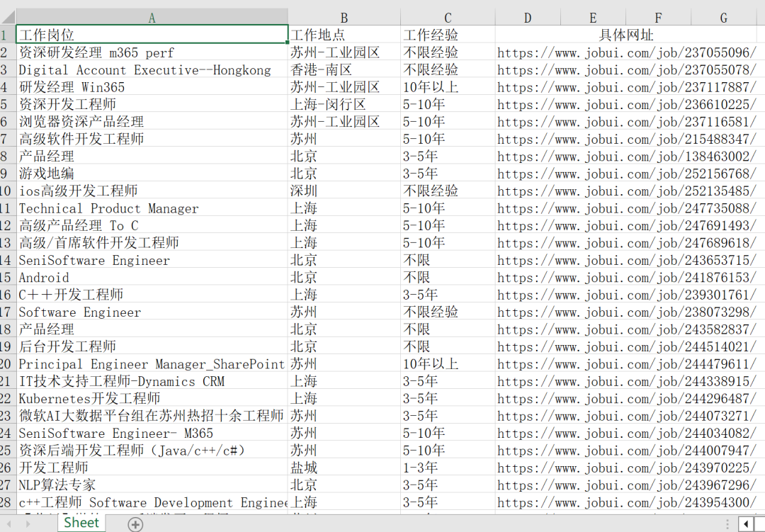Select the 香港-南区 location cell
The height and width of the screenshot is (532, 765).
click(x=344, y=70)
